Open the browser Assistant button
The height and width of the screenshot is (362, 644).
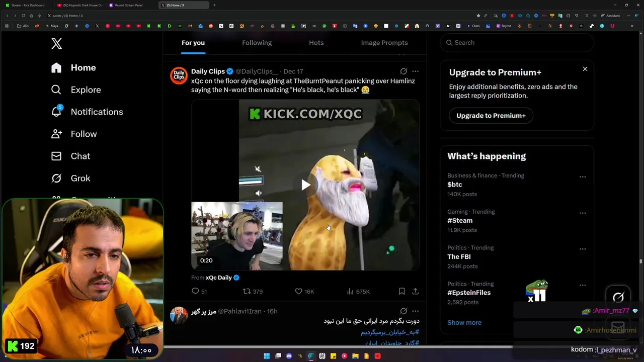click(x=611, y=16)
